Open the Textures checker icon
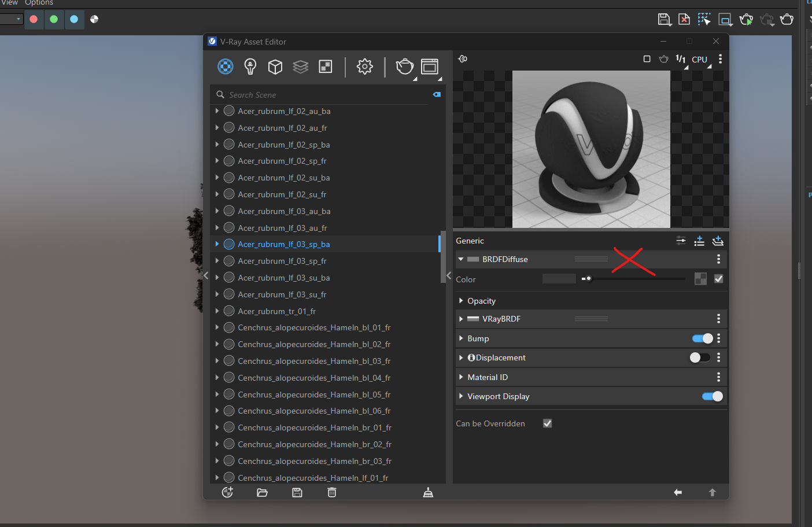Screen dimensions: 812x527 point(326,67)
